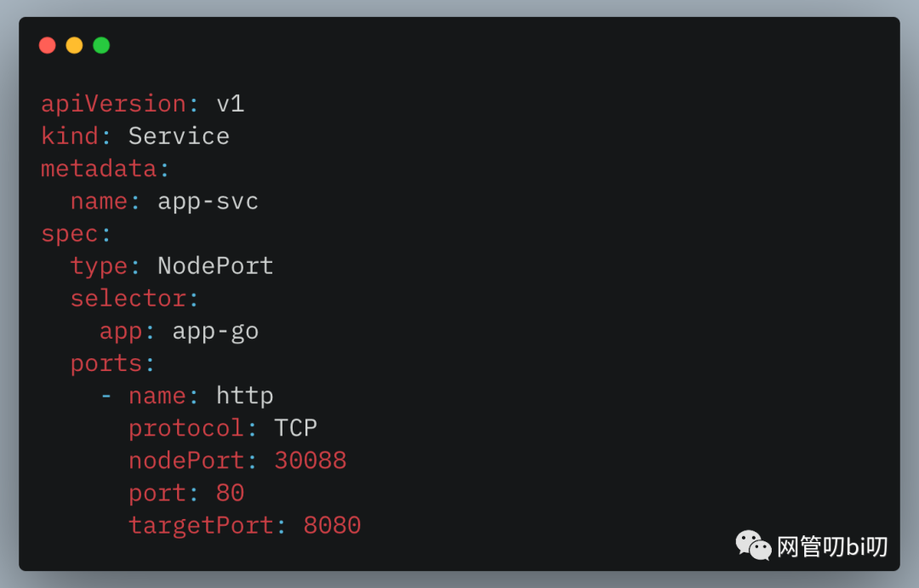
Task: Click the green maximize window dot
Action: coord(101,45)
